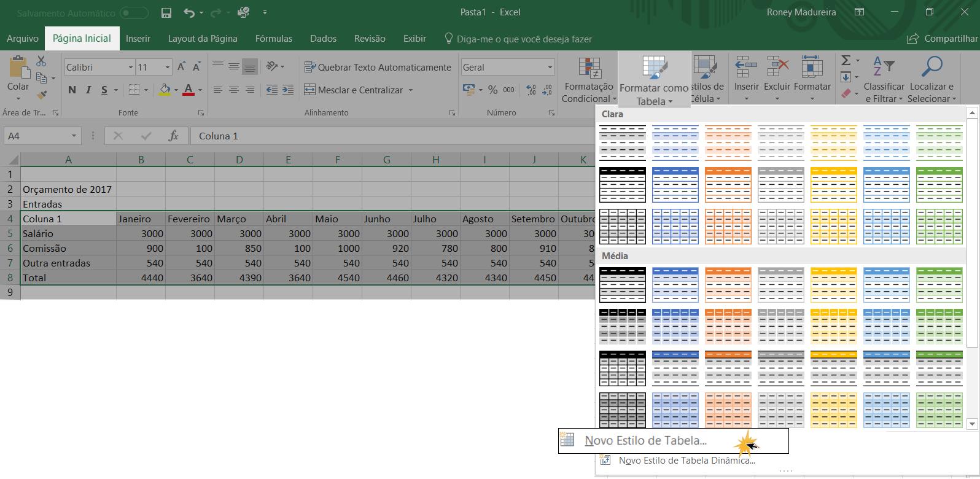Toggle italic I formatting
This screenshot has height=479, width=980.
[88, 90]
